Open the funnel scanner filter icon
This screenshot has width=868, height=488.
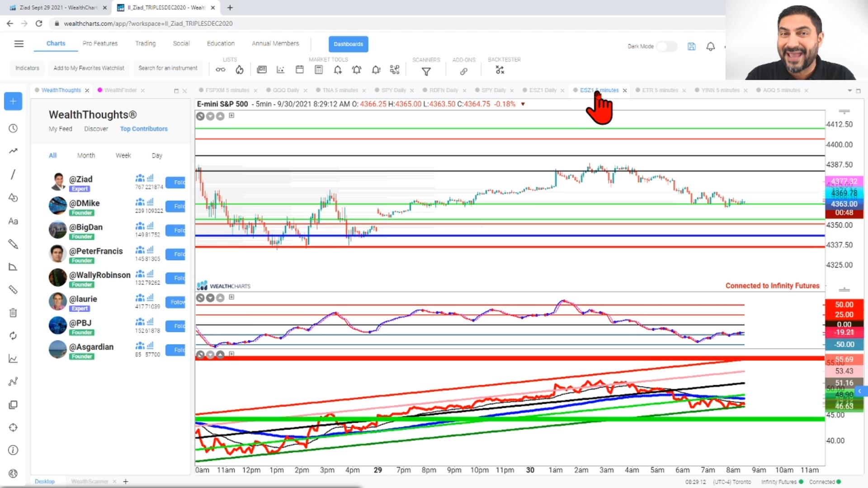[x=426, y=71]
